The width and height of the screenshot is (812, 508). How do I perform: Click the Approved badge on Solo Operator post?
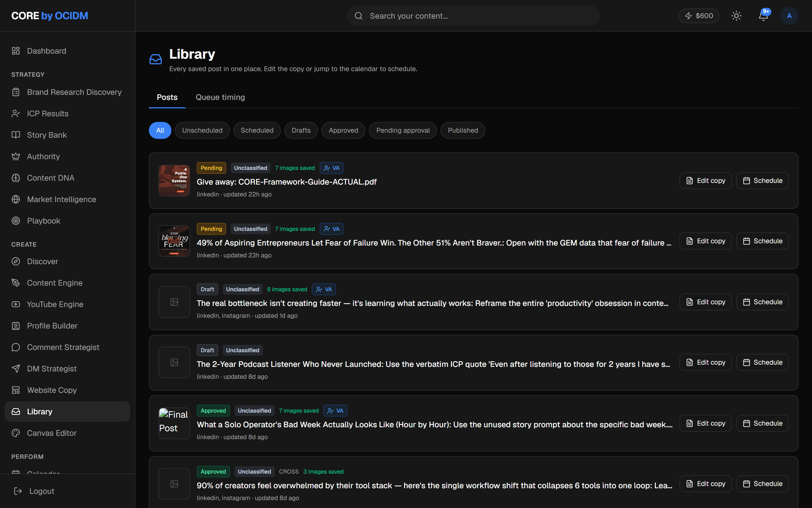[x=213, y=411]
